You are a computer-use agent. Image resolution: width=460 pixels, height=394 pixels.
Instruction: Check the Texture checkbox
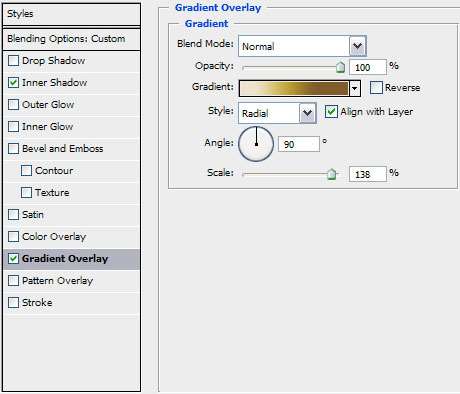point(26,193)
